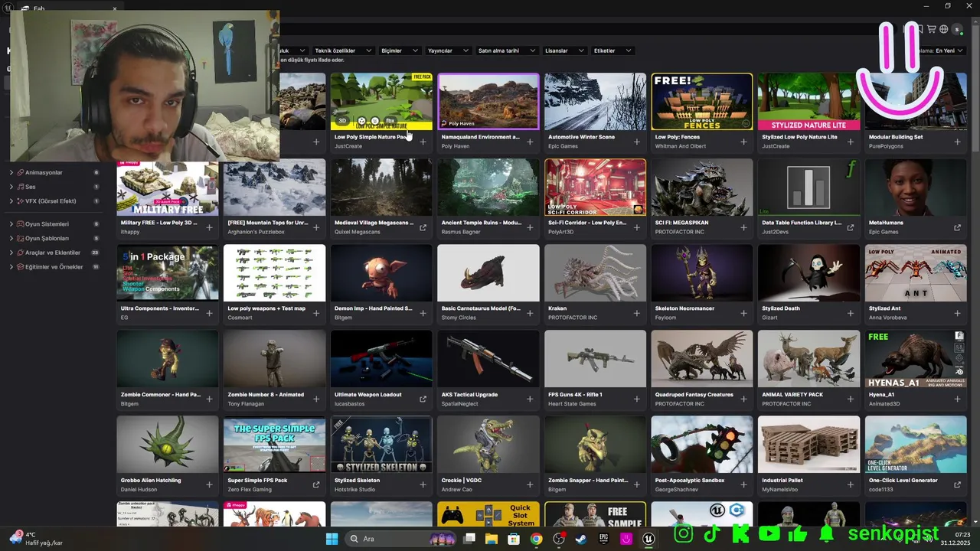Add Namaqualand Environment to library
Viewport: 980px width, 551px height.
tap(530, 142)
